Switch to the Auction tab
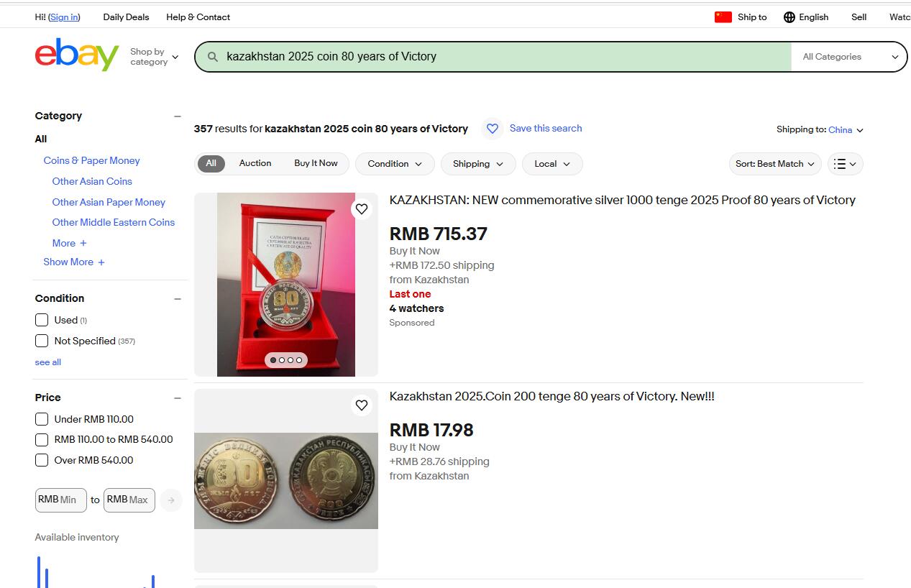The height and width of the screenshot is (588, 911). click(x=255, y=163)
